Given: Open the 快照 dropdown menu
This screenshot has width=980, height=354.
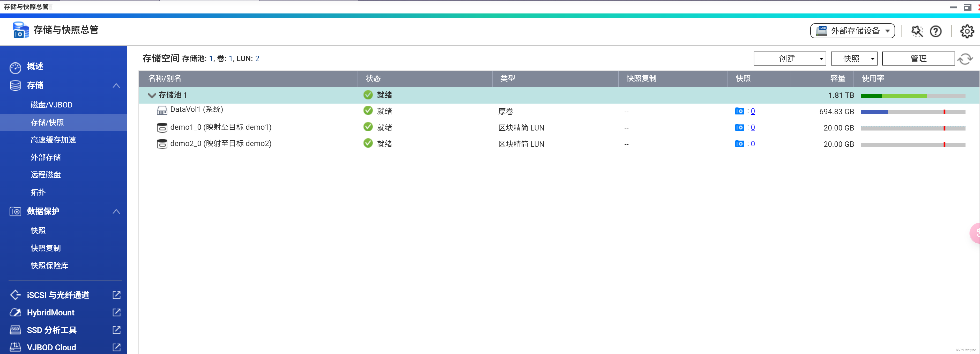Looking at the screenshot, I should (x=854, y=58).
